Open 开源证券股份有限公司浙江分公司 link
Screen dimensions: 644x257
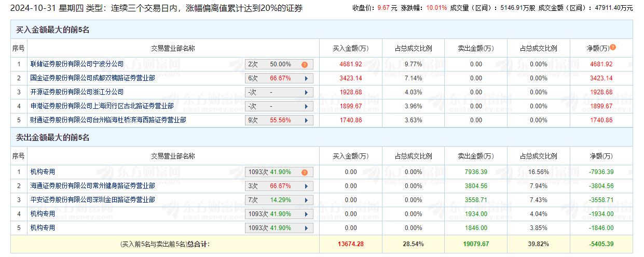tap(77, 92)
